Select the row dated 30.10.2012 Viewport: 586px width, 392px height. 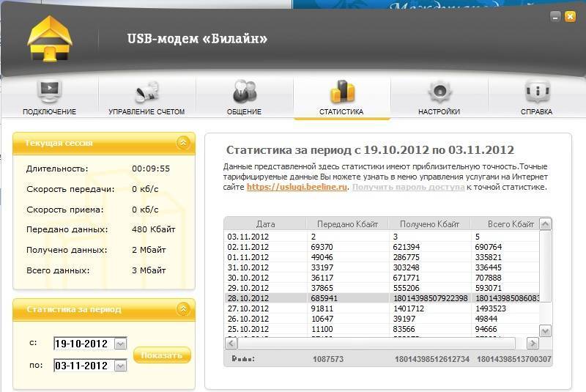(382, 278)
